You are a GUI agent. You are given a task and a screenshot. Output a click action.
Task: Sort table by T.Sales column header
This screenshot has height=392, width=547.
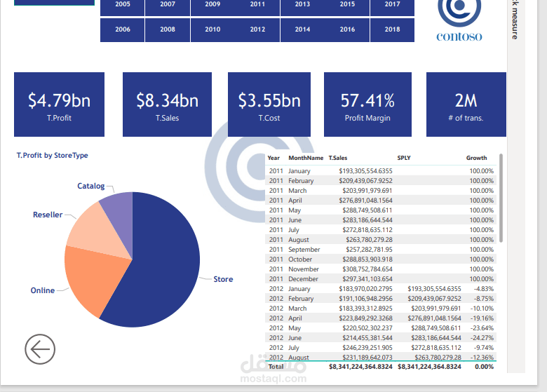338,158
